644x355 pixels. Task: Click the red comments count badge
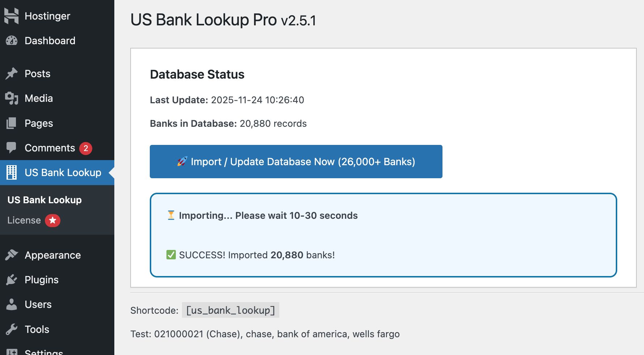(86, 148)
